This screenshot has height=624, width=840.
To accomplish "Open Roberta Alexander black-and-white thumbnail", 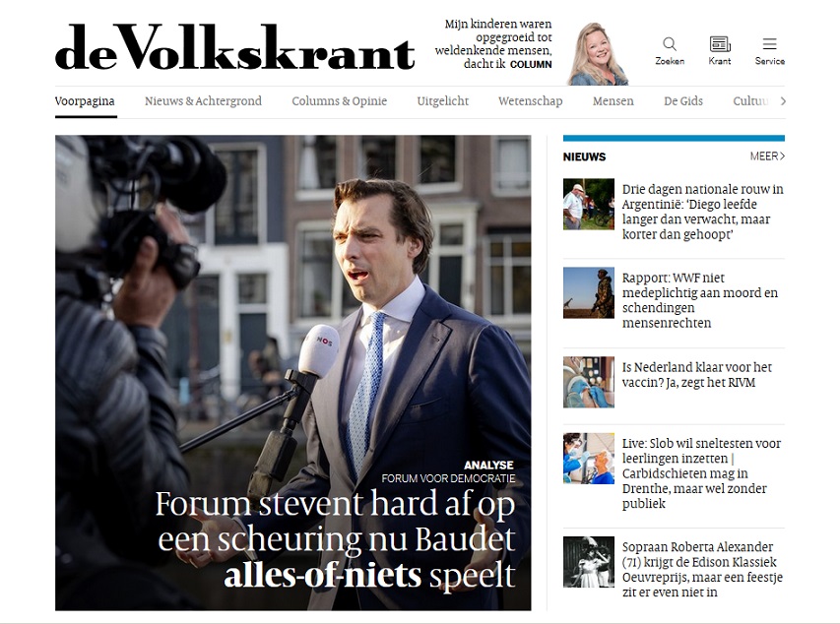I will point(588,562).
